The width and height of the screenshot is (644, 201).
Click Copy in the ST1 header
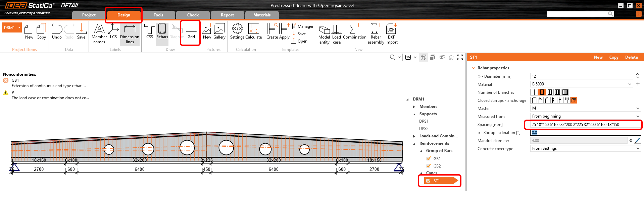coord(613,57)
